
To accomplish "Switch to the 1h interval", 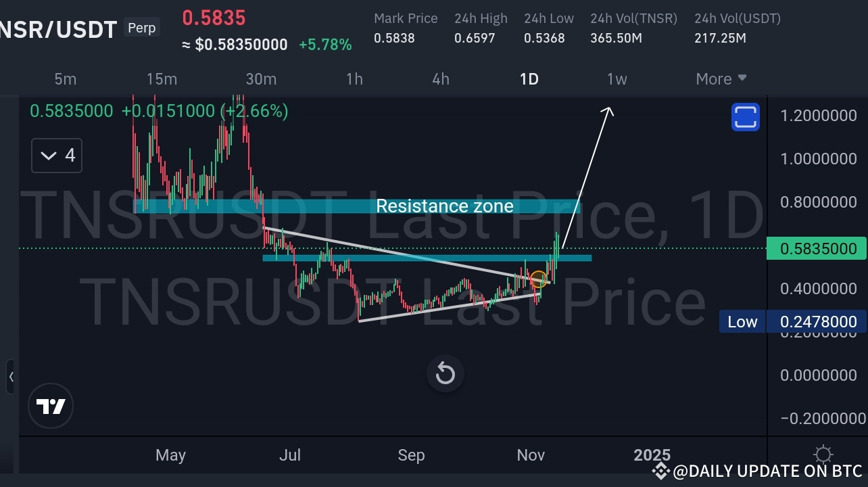I will (354, 78).
